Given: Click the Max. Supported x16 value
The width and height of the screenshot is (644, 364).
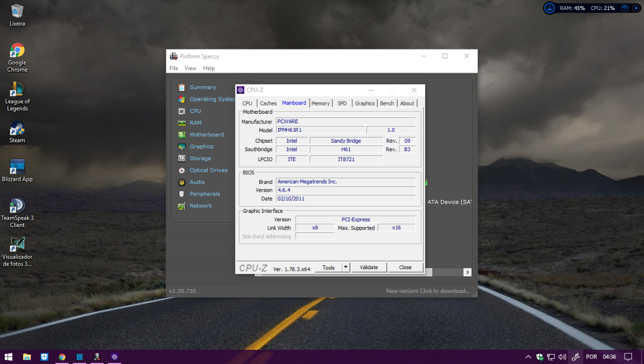Looking at the screenshot, I should [x=396, y=228].
